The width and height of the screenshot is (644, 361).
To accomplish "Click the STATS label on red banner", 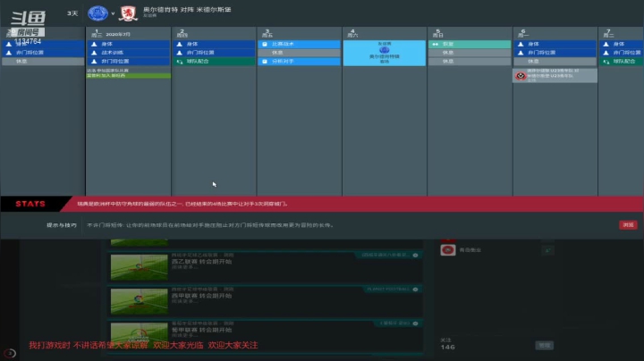I will 30,204.
